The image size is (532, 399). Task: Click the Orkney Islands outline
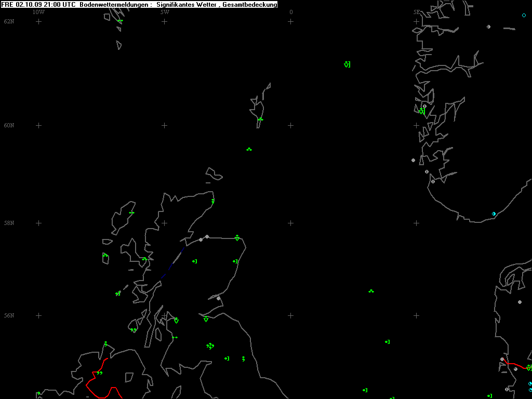click(x=213, y=173)
